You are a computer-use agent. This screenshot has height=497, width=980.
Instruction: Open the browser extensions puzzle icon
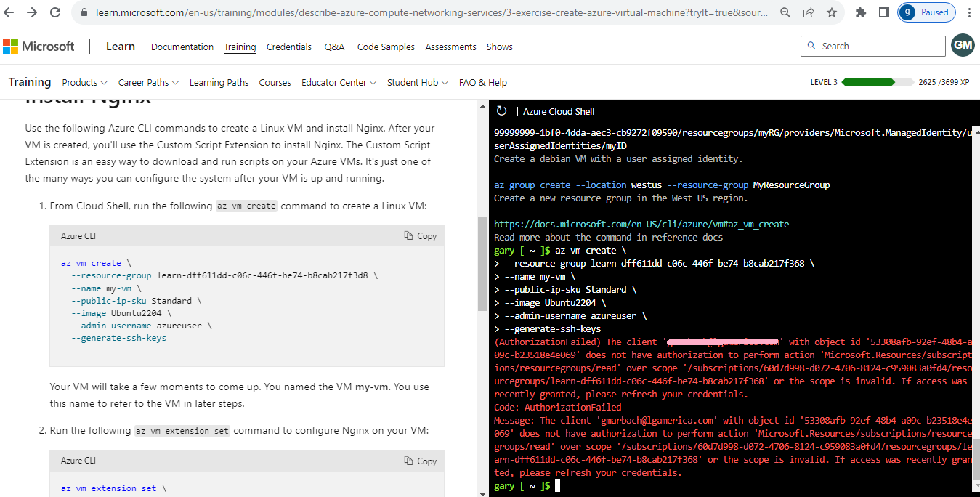[862, 12]
